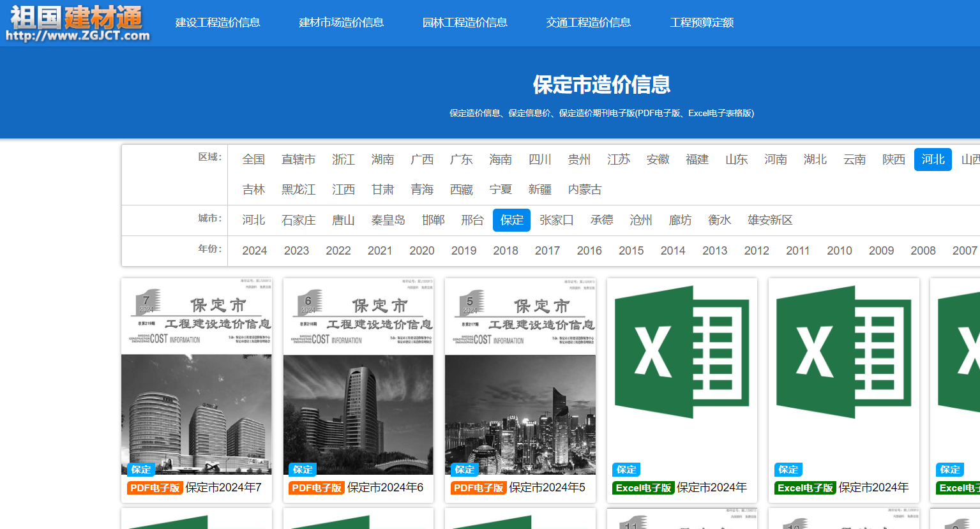980x529 pixels.
Task: Filter by year 2018
Action: click(x=506, y=251)
